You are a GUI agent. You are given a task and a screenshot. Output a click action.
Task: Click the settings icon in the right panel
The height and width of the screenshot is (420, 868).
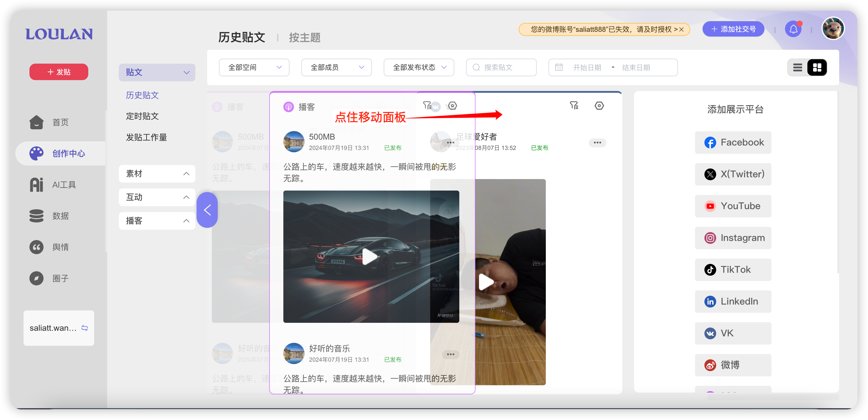(x=599, y=106)
